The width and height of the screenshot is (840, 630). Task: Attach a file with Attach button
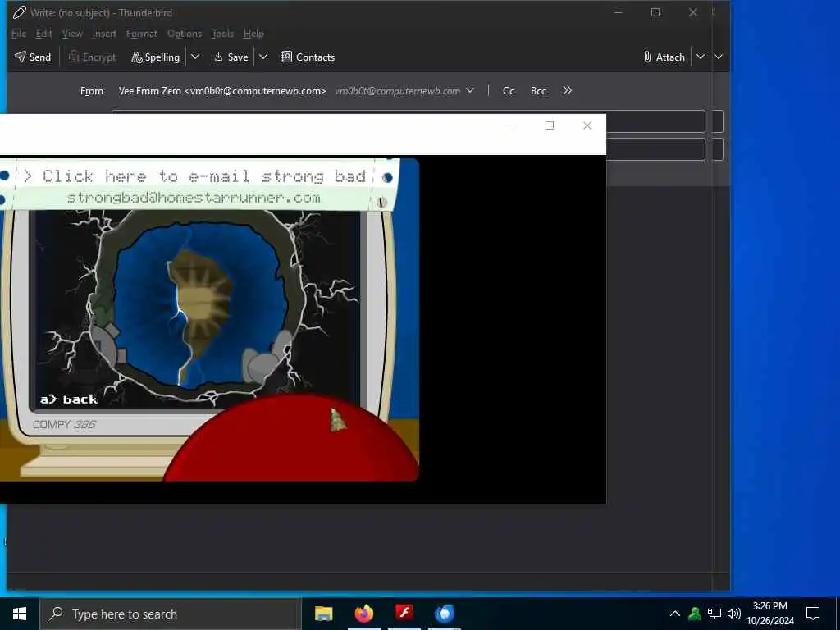[664, 57]
